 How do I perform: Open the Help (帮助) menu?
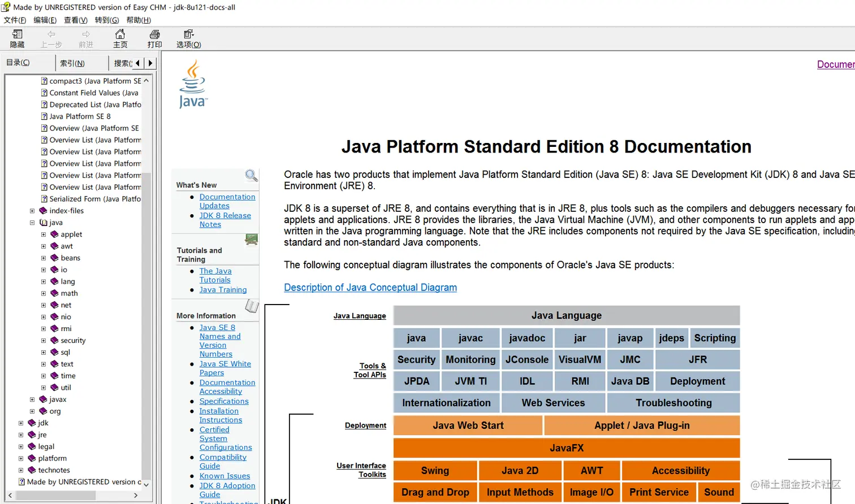[139, 20]
